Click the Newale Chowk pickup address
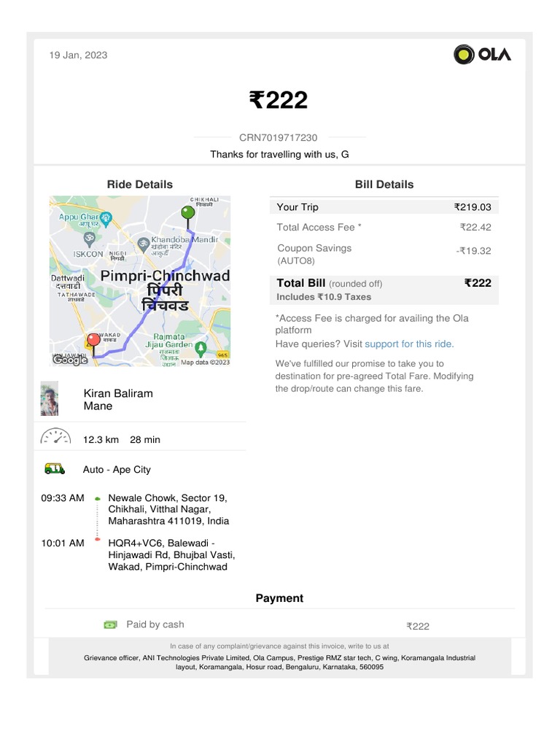 [168, 509]
